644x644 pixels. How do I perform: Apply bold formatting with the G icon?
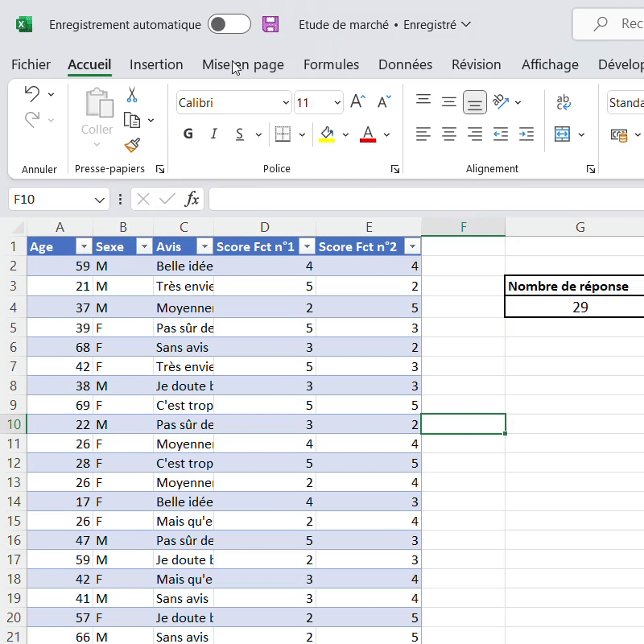click(x=188, y=134)
